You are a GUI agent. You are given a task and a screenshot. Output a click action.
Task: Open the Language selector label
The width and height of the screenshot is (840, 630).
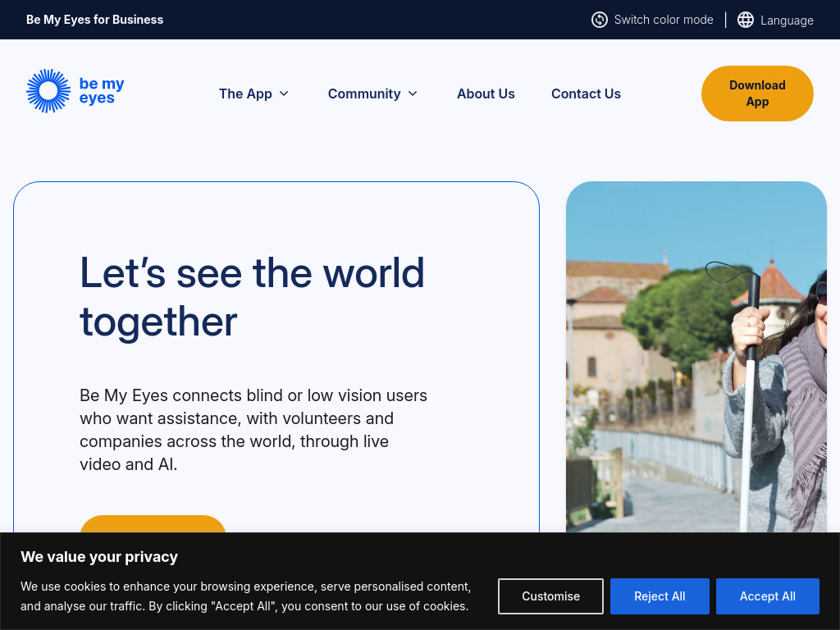tap(787, 21)
